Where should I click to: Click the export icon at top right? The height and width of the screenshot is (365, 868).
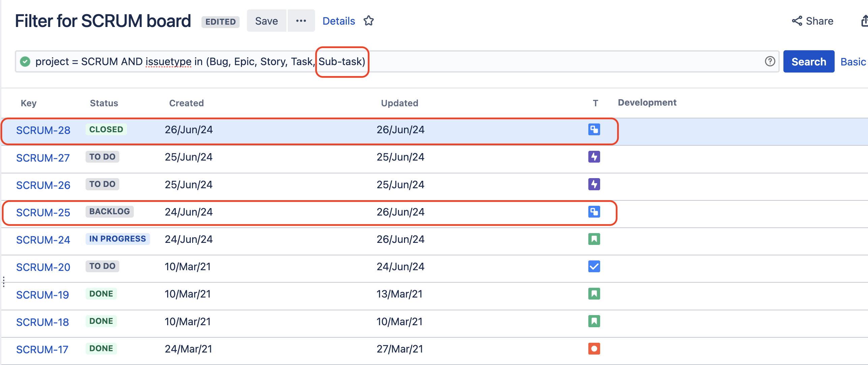[x=864, y=21]
